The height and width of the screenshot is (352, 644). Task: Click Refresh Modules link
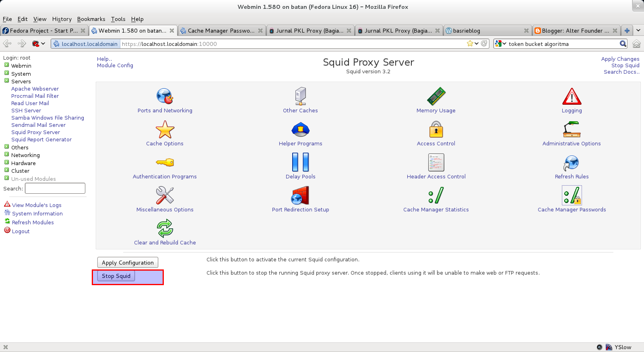coord(33,222)
